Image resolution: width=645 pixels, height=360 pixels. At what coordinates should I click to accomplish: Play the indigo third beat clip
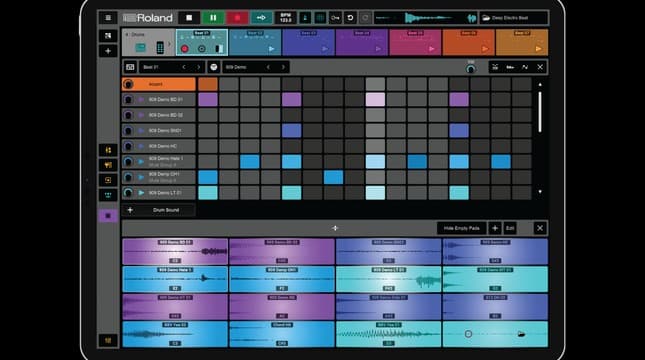tap(325, 49)
